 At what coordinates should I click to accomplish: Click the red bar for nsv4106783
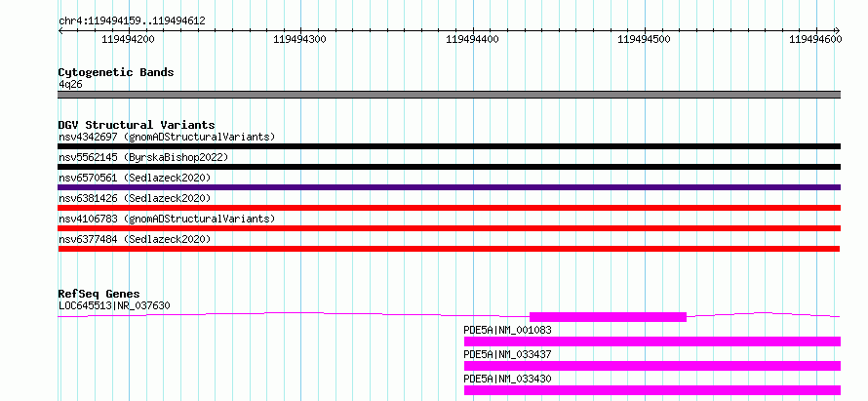click(x=449, y=228)
